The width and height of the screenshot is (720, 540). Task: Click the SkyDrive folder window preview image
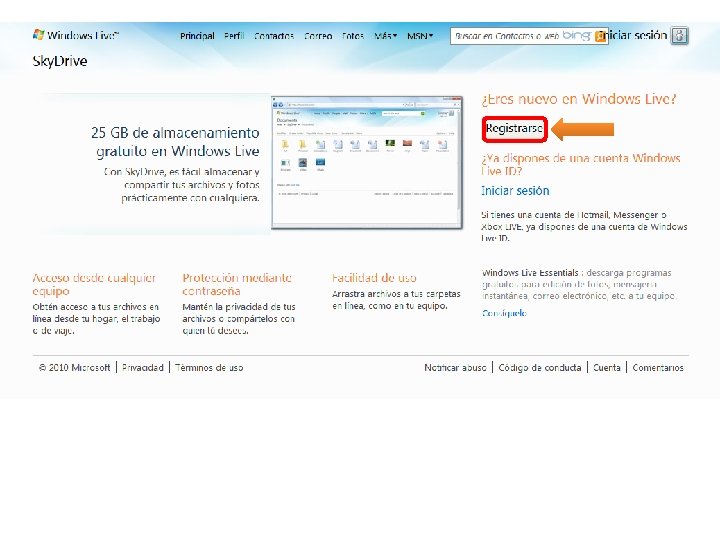tap(366, 163)
